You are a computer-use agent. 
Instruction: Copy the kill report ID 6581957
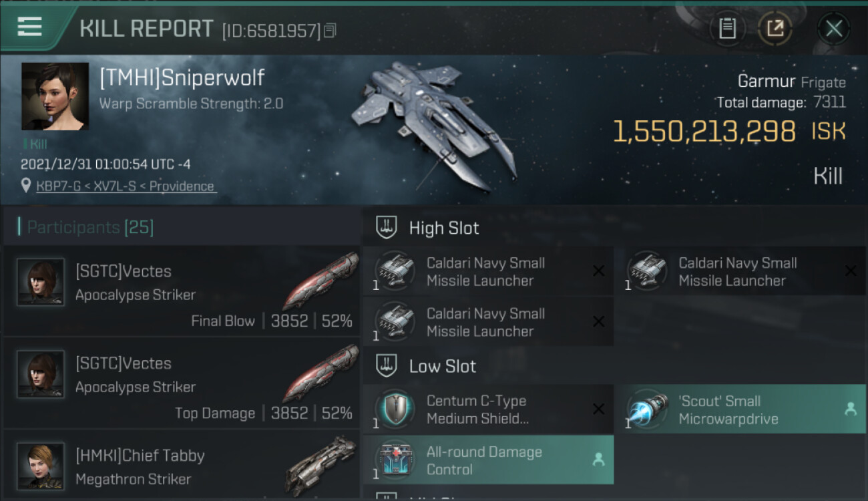330,30
